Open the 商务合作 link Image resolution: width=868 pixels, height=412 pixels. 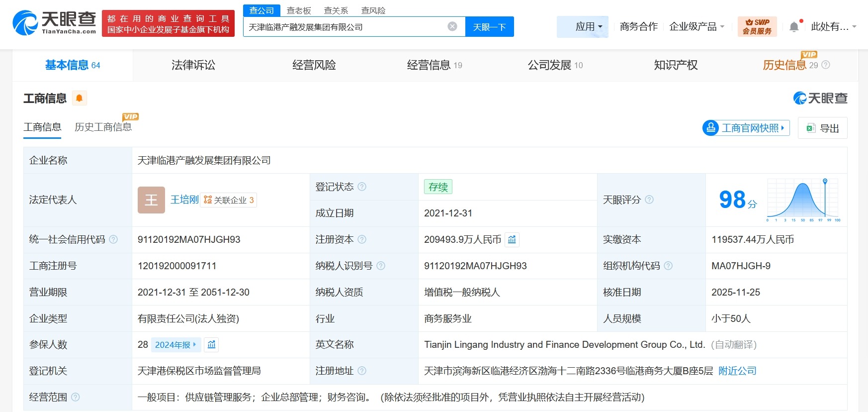click(x=639, y=27)
